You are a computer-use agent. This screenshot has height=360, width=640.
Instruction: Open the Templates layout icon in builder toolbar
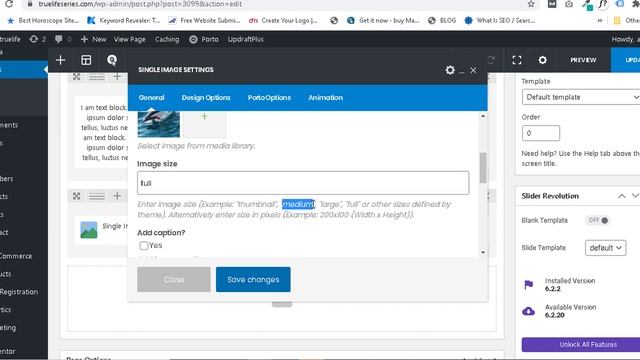coord(86,60)
